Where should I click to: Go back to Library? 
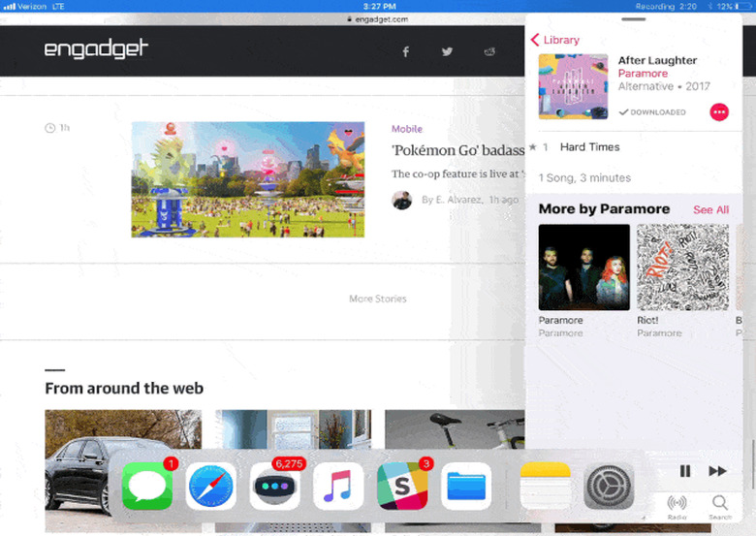[x=555, y=40]
